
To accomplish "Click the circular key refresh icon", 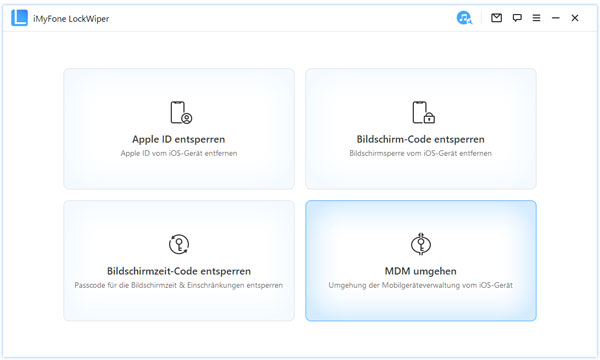I will point(179,244).
